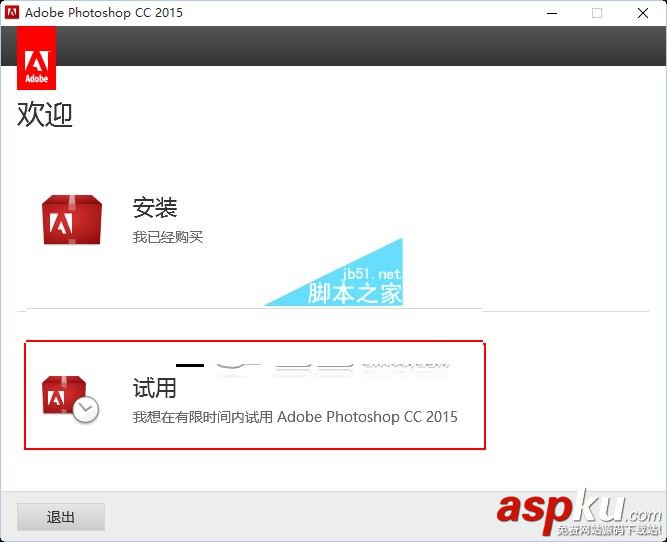This screenshot has width=667, height=542.
Task: Select the 安装 option heading
Action: (x=155, y=207)
